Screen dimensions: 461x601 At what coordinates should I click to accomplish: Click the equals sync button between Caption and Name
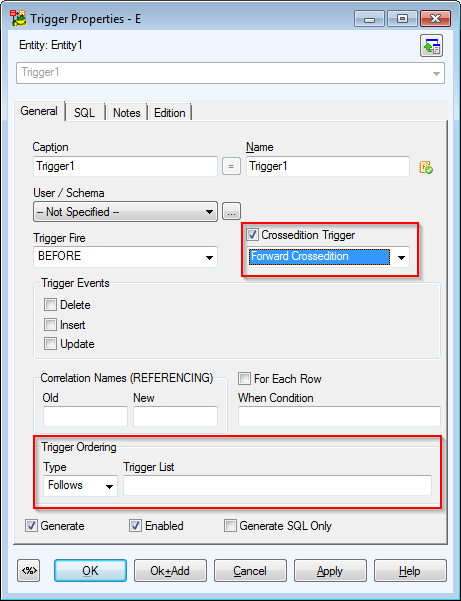[231, 166]
